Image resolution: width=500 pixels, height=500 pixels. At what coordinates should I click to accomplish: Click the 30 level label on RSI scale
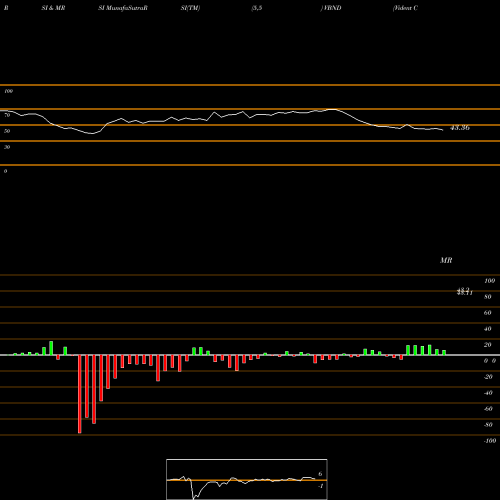[7, 147]
